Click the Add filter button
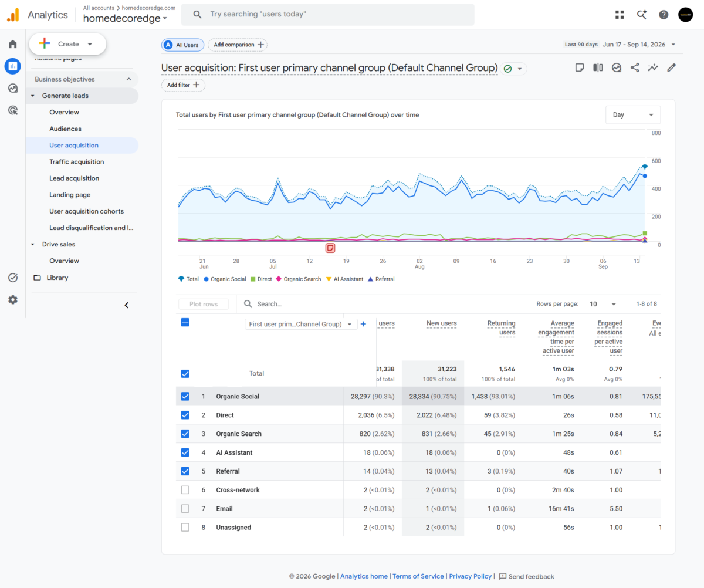The image size is (704, 588). click(183, 85)
